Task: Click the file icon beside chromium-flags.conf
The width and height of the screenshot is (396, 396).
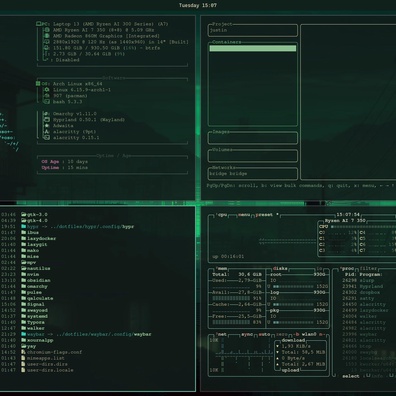Action: tap(24, 352)
